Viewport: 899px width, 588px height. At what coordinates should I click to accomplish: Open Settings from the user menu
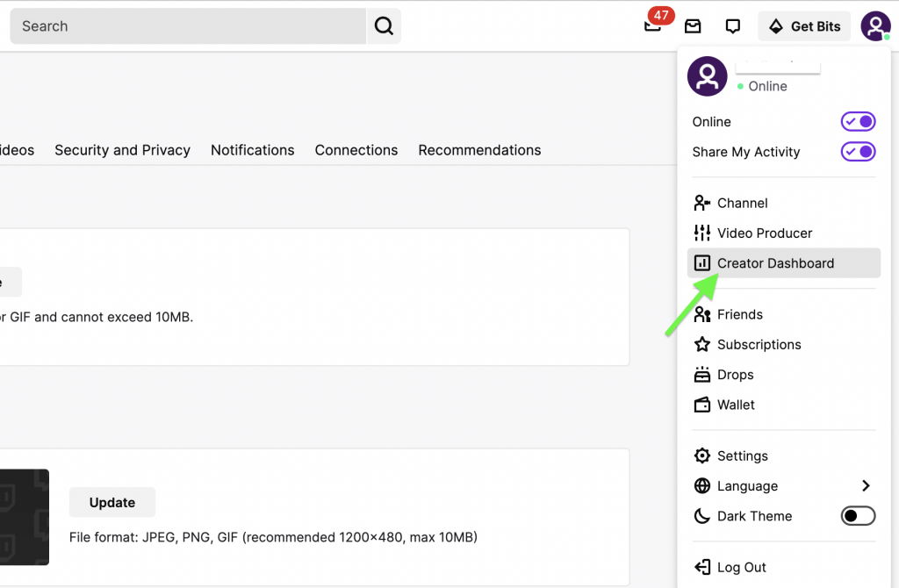point(784,455)
